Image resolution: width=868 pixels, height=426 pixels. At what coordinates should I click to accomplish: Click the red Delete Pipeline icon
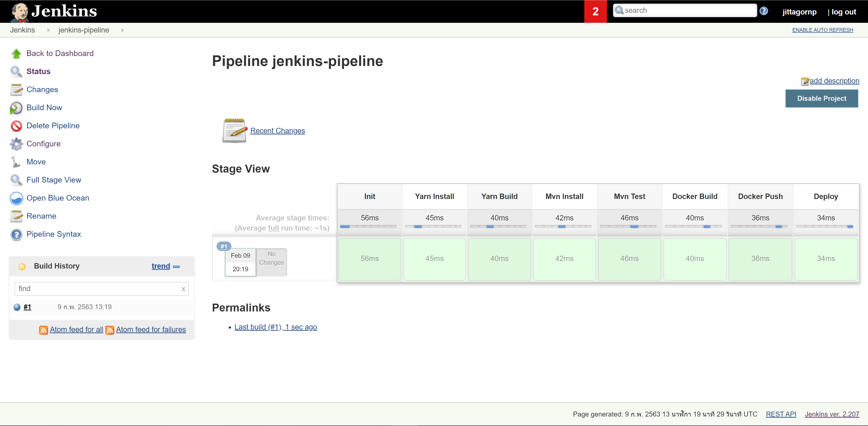(16, 126)
